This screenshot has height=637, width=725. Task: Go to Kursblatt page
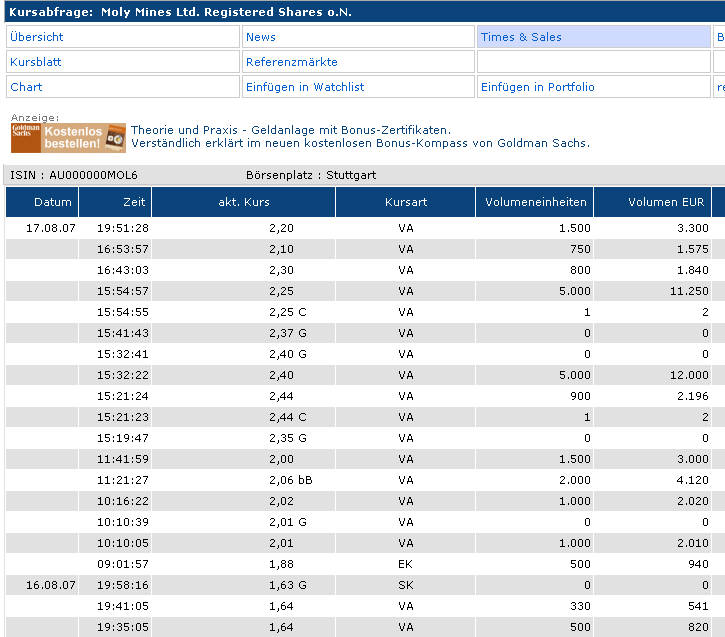pos(36,62)
